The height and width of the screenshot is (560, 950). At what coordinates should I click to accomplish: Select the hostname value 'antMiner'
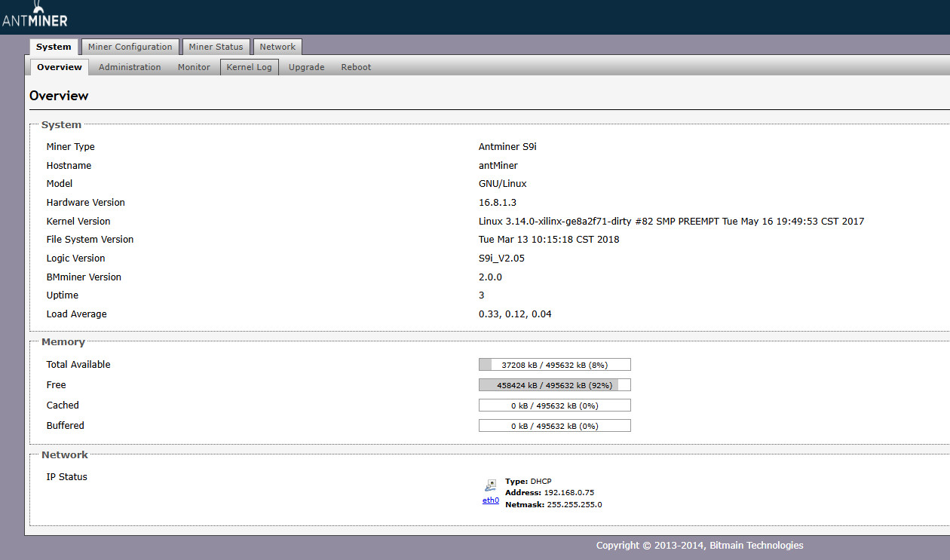point(498,166)
